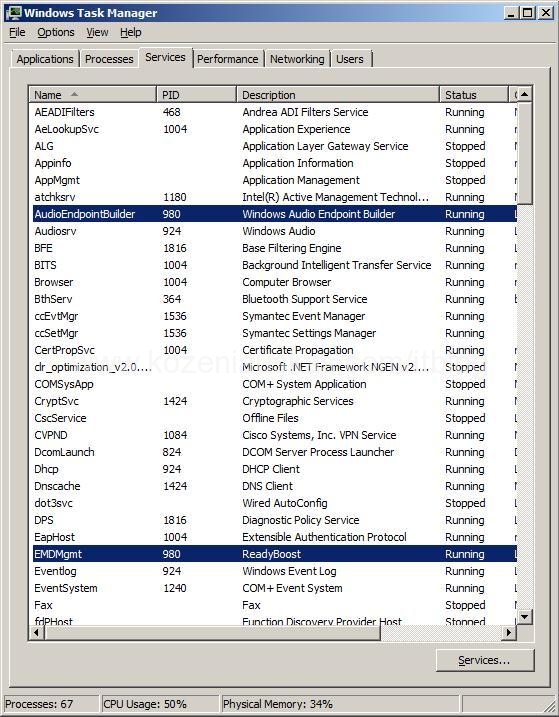
Task: Select the CryptSvc service
Action: (274, 401)
